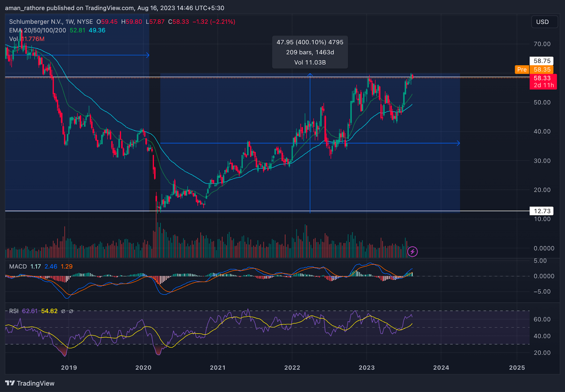565x392 pixels.
Task: Click the MACD signal value 1.29 in orange
Action: [x=67, y=267]
